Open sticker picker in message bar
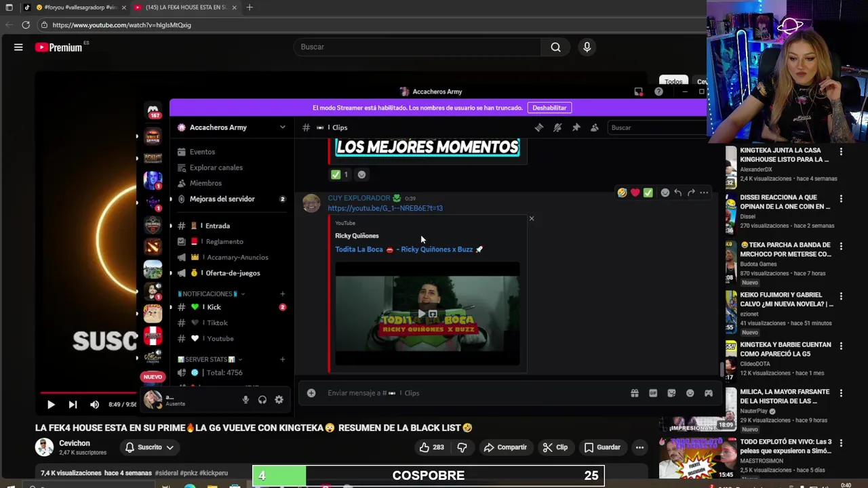Image resolution: width=868 pixels, height=488 pixels. pos(671,393)
